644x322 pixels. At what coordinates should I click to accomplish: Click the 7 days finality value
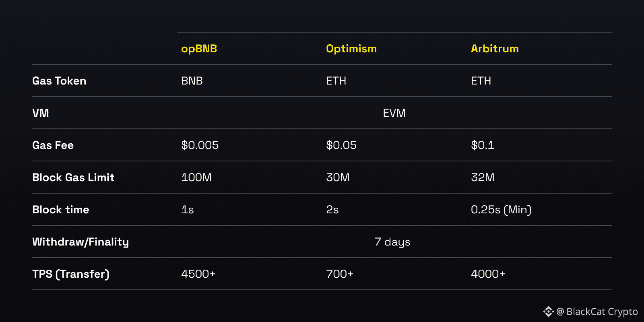tap(392, 242)
